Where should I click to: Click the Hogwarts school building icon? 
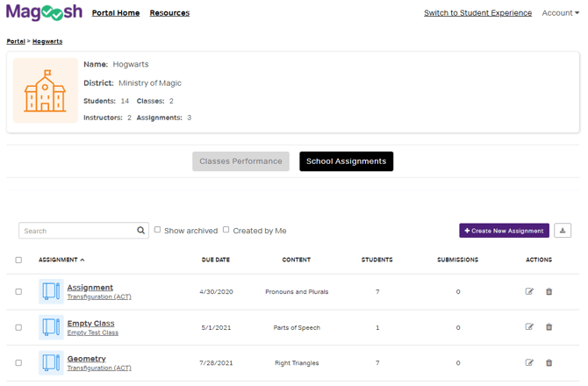[x=46, y=90]
